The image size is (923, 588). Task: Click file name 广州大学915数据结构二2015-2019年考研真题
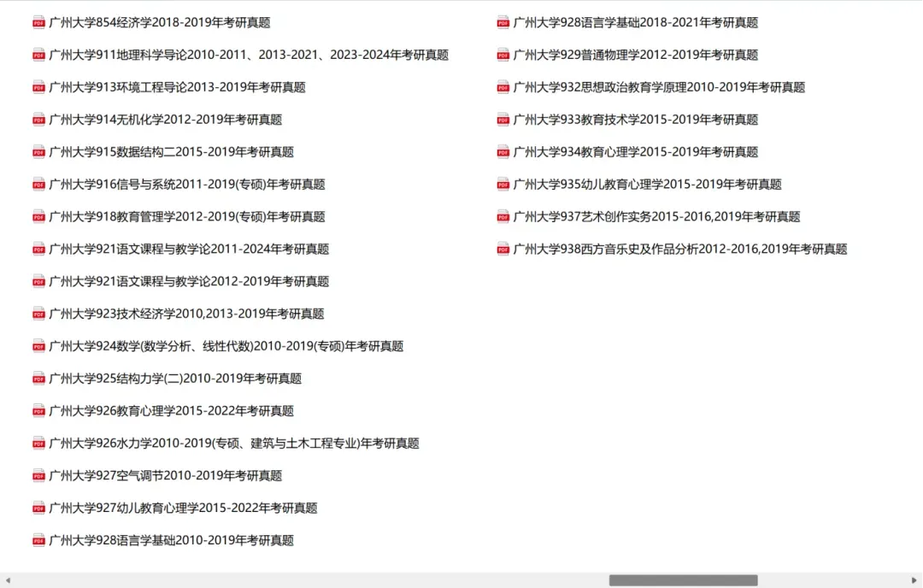click(x=171, y=152)
